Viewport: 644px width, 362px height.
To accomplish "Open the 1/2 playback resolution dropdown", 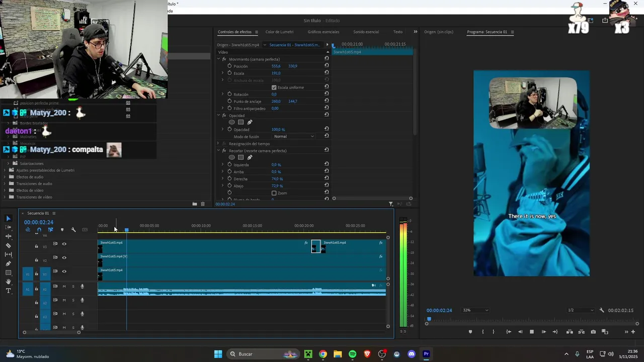I will (580, 310).
